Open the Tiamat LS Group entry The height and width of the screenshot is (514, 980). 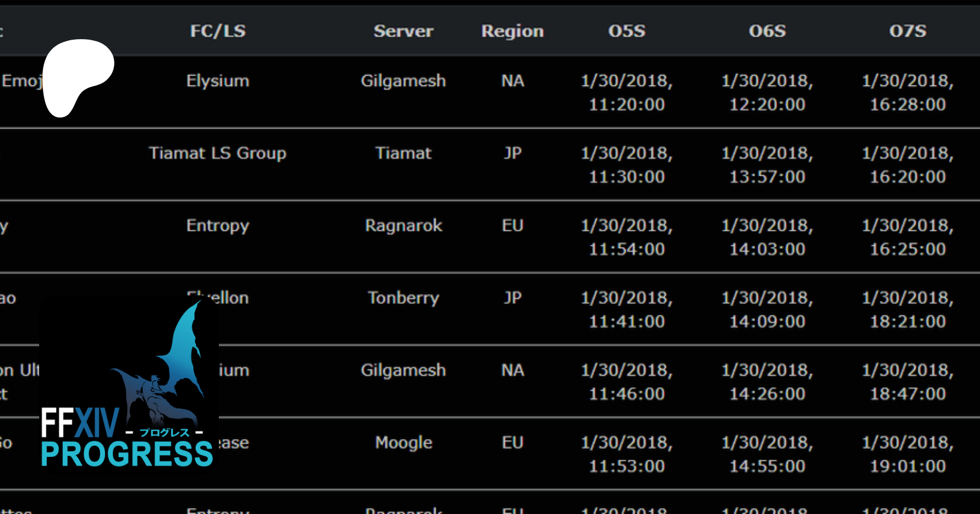218,153
